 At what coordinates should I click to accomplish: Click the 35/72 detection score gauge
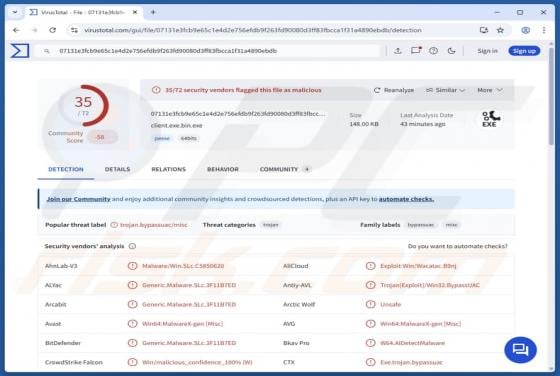point(84,105)
